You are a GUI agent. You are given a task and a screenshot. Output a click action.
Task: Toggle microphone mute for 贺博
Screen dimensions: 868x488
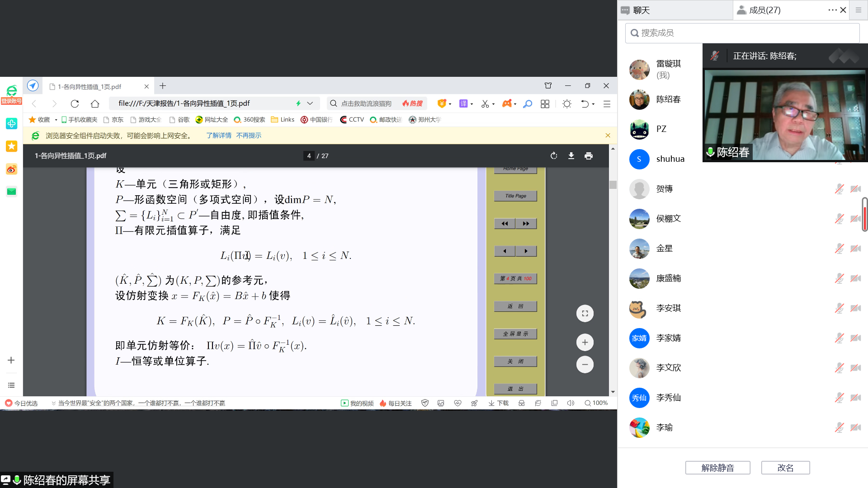pos(839,189)
